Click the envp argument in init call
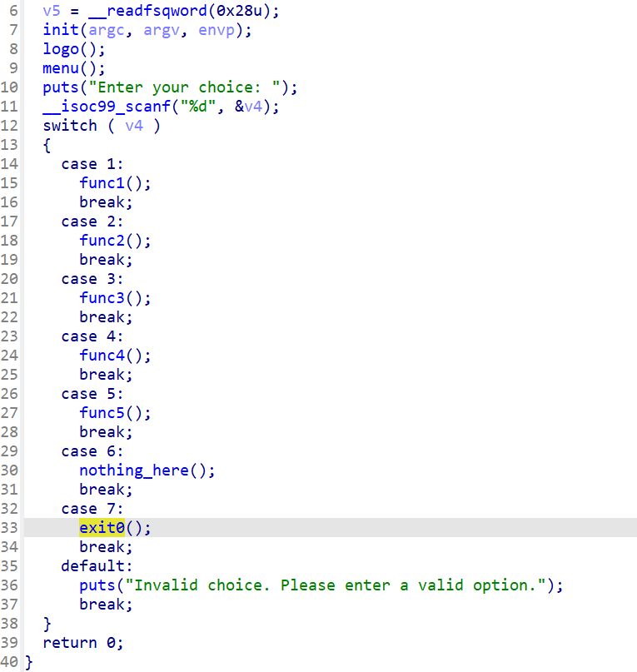 click(216, 30)
